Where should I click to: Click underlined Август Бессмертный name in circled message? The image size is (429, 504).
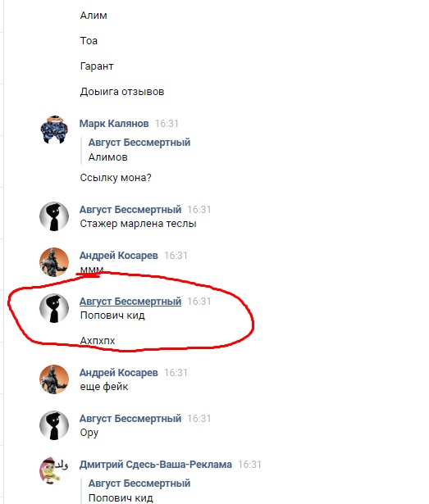130,302
